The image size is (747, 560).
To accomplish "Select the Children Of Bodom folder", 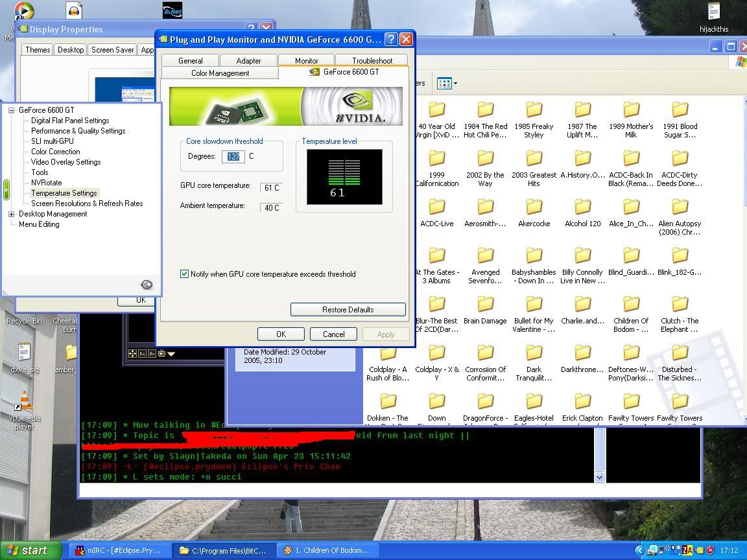I will (x=631, y=314).
